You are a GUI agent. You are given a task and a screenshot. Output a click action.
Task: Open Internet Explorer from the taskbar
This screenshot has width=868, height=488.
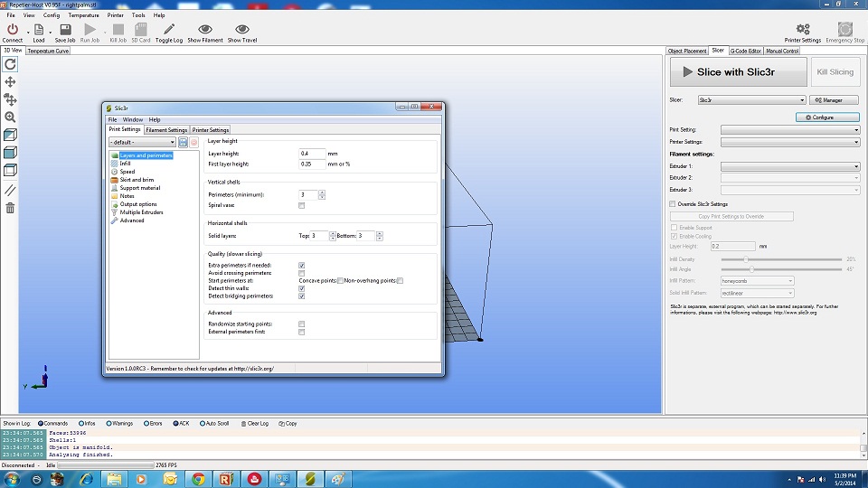point(87,479)
